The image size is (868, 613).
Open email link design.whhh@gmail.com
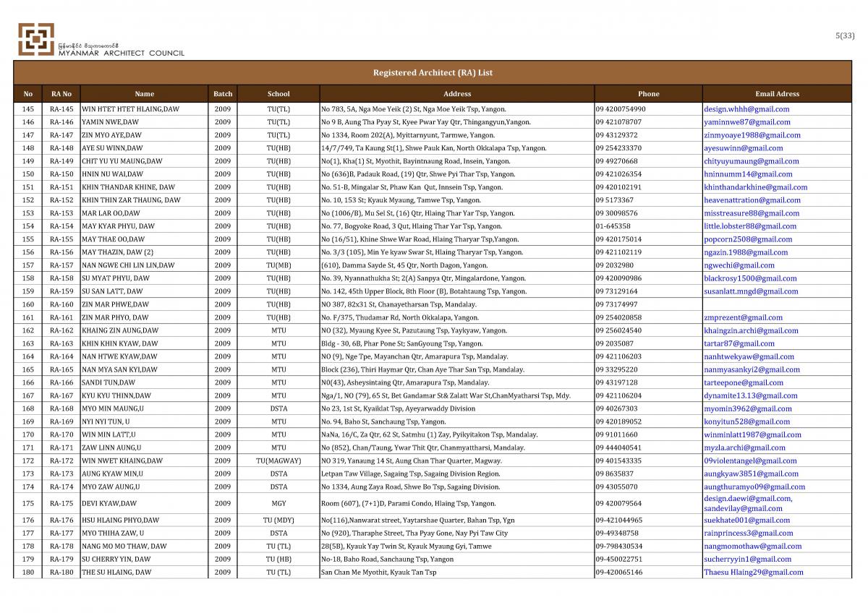click(x=746, y=109)
